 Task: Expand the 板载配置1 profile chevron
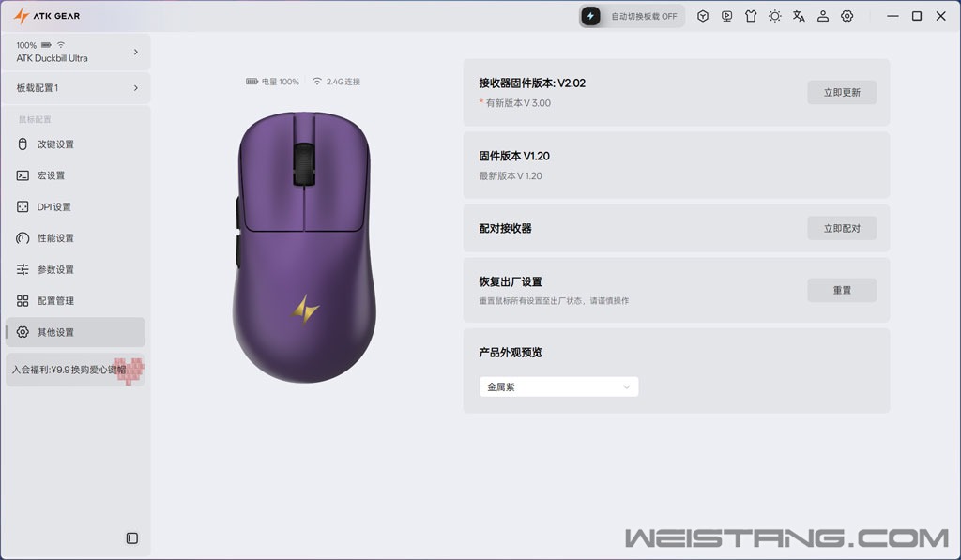pyautogui.click(x=135, y=88)
